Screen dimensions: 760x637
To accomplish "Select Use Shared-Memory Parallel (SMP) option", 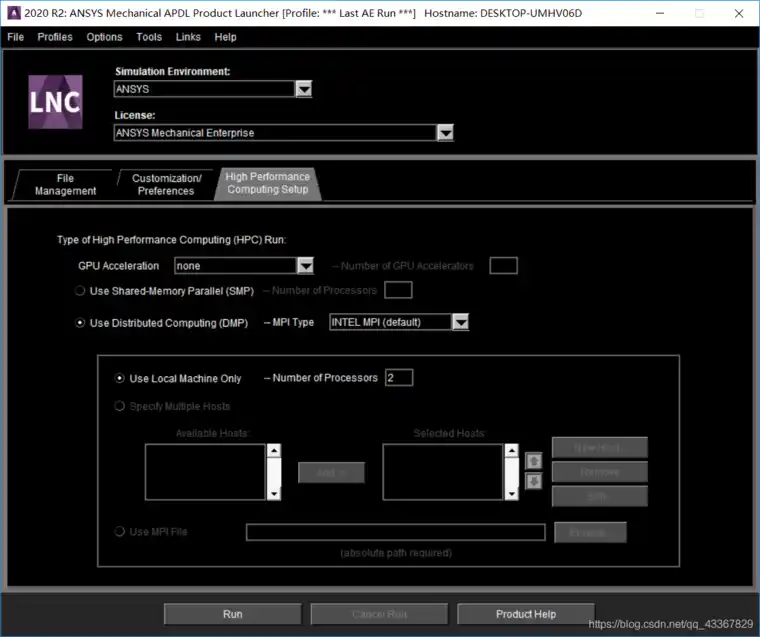I will [80, 291].
